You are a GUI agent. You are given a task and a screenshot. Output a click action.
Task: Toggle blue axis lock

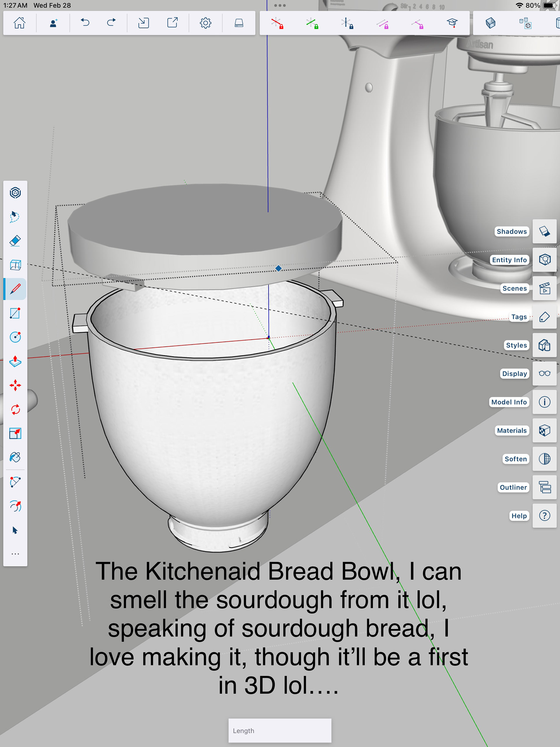(347, 23)
